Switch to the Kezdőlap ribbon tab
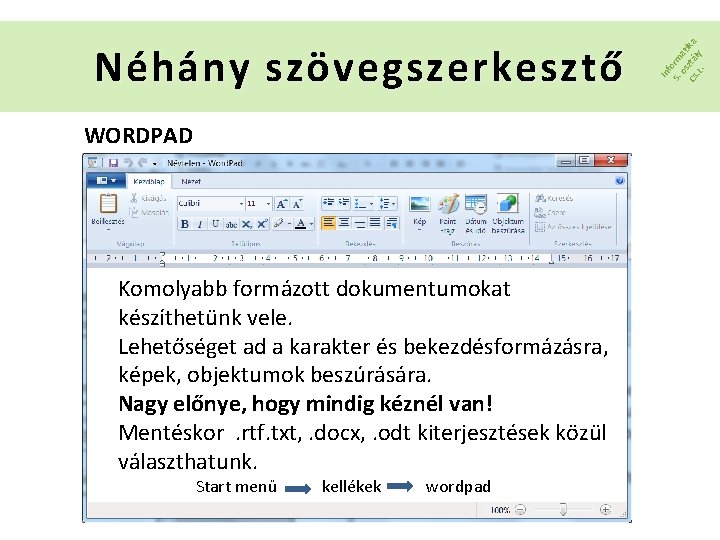The image size is (720, 540). coord(149,181)
